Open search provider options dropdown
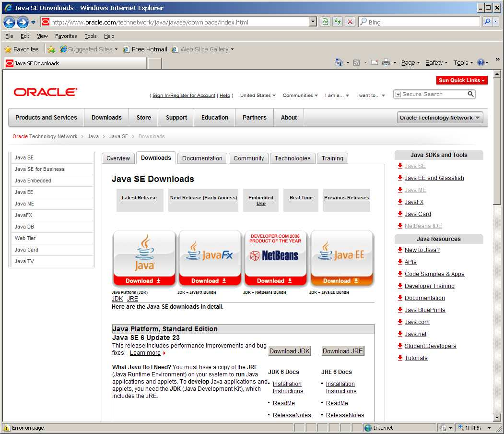Screen dimensions: 504x434 495,22
